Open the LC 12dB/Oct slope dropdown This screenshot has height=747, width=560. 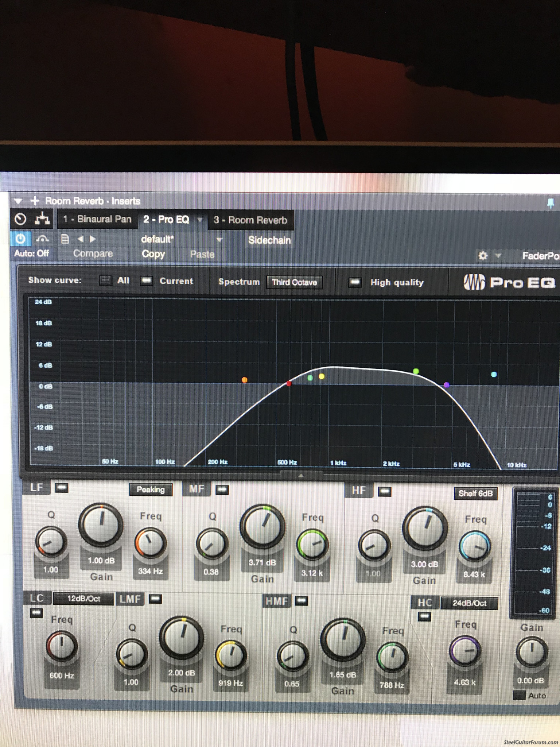tap(83, 599)
